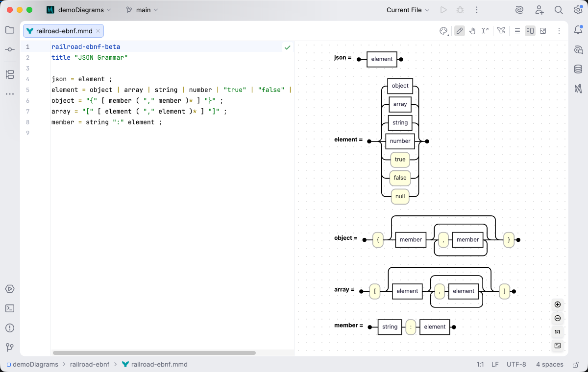Run the current file
Viewport: 588px width, 372px height.
click(x=443, y=10)
